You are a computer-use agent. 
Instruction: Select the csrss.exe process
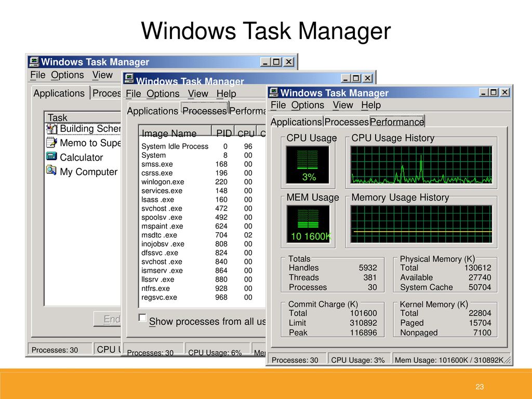202,173
